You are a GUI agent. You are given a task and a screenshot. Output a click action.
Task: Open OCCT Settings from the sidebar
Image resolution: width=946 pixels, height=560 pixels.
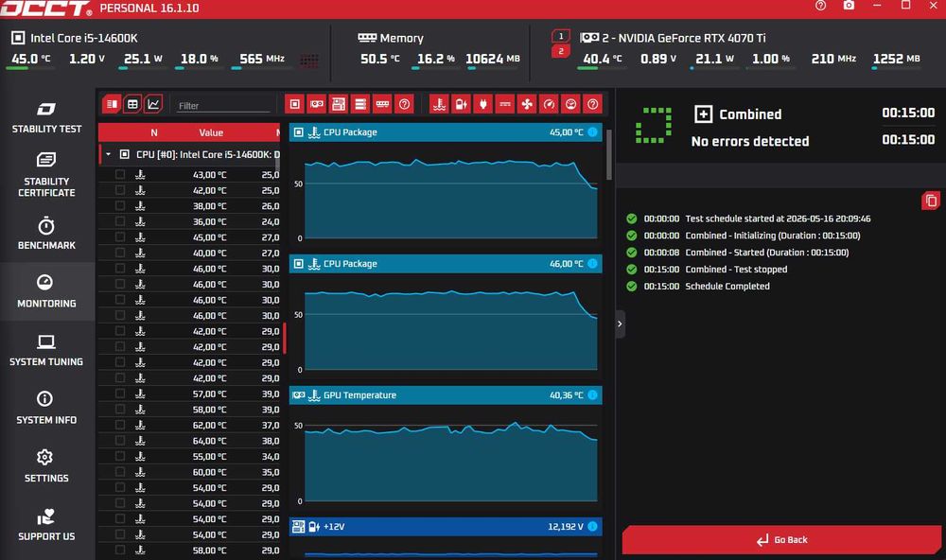click(x=46, y=466)
